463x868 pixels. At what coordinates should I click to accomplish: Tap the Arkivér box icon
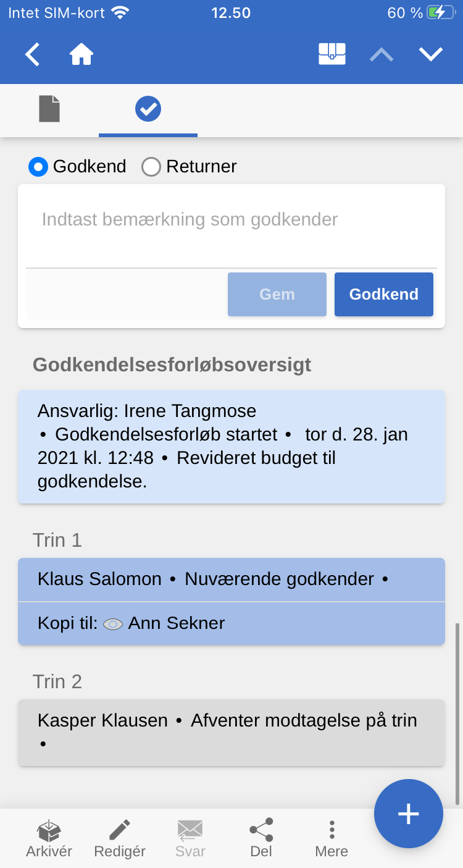click(x=49, y=830)
